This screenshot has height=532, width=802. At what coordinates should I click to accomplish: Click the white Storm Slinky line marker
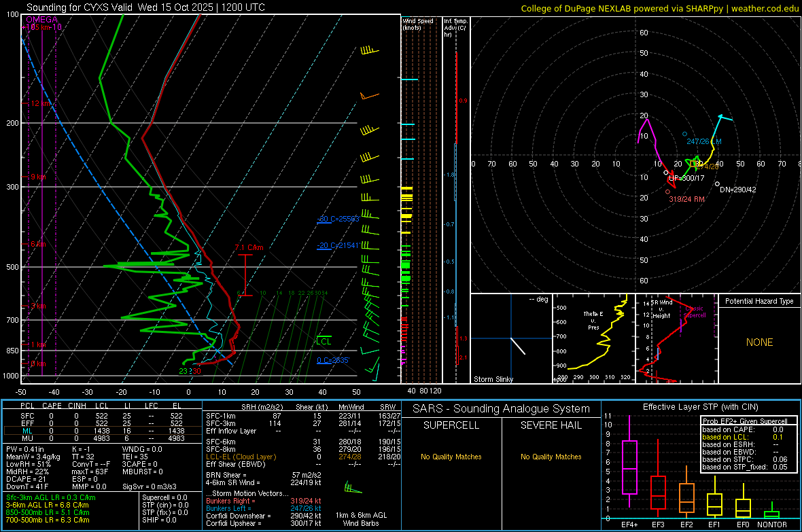click(518, 346)
